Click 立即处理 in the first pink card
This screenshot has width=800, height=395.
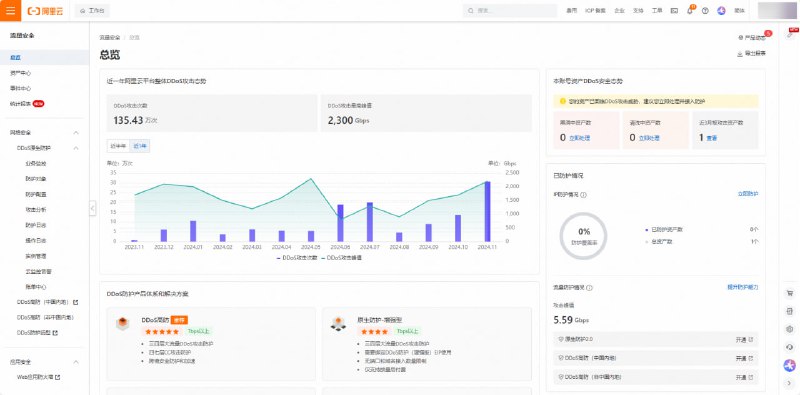(580, 138)
